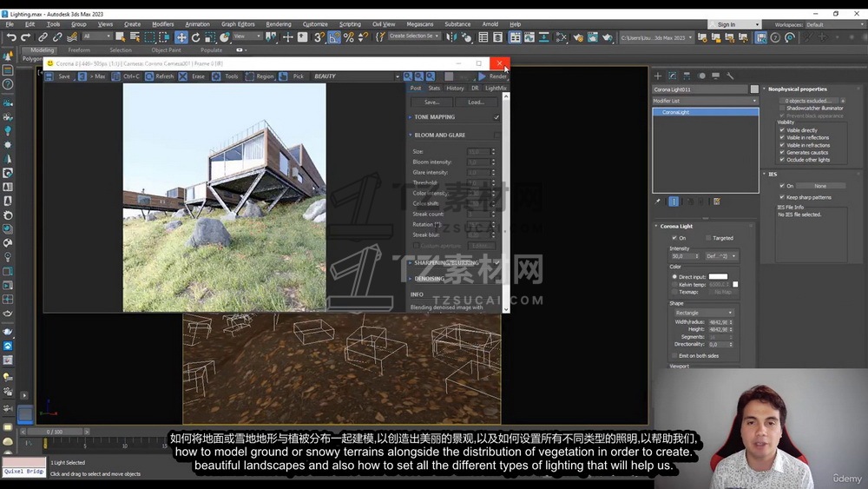Switch to the LightMix tab

coord(496,88)
